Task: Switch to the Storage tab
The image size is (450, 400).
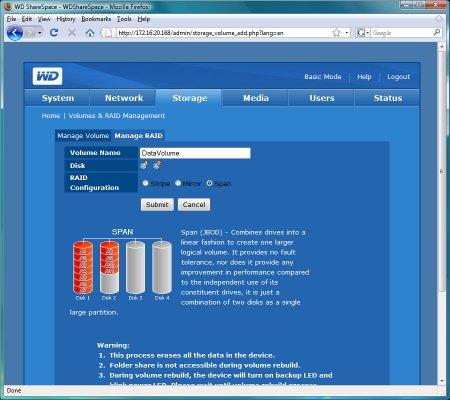Action: click(190, 98)
